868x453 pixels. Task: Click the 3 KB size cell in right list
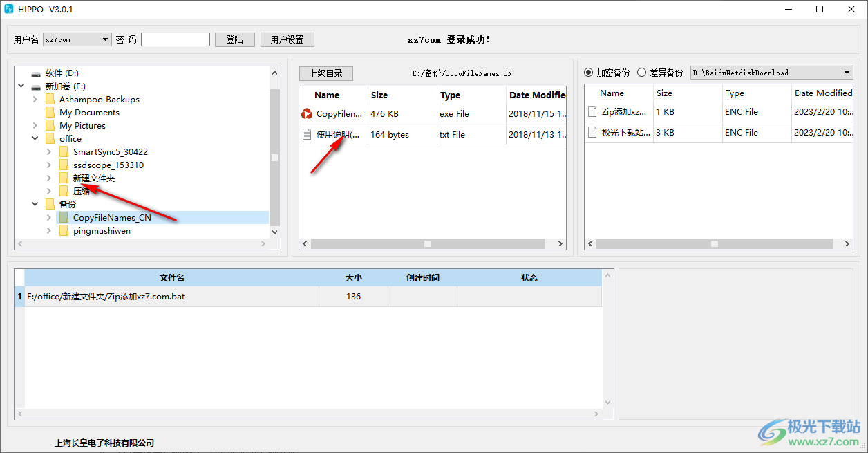[688, 133]
